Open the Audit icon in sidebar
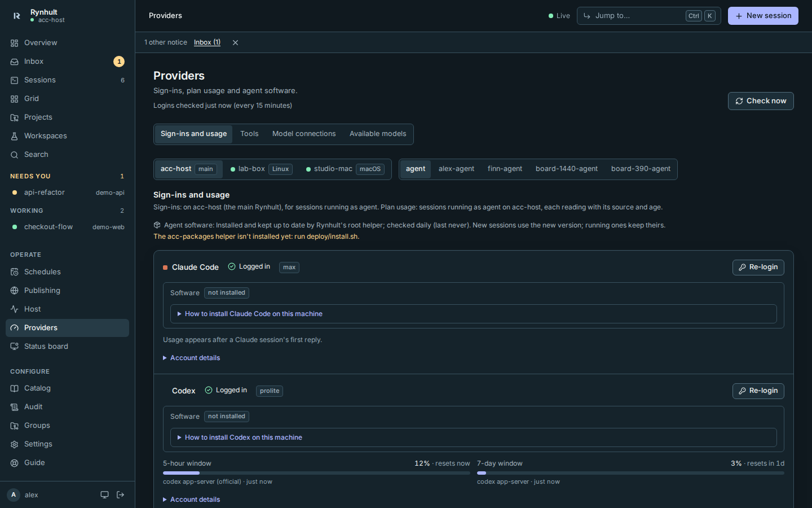 click(14, 407)
